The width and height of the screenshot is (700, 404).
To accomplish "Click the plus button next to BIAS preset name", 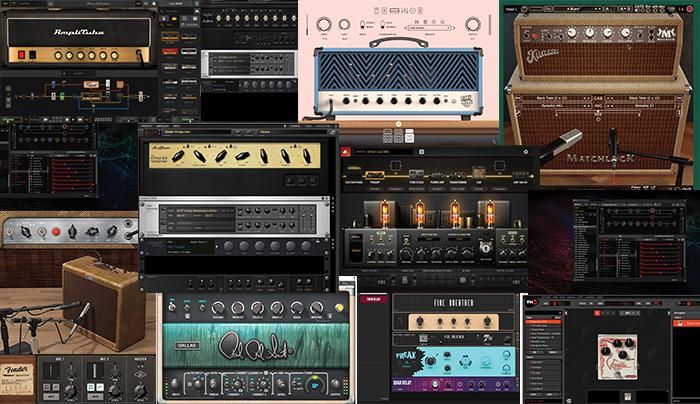I will click(421, 152).
